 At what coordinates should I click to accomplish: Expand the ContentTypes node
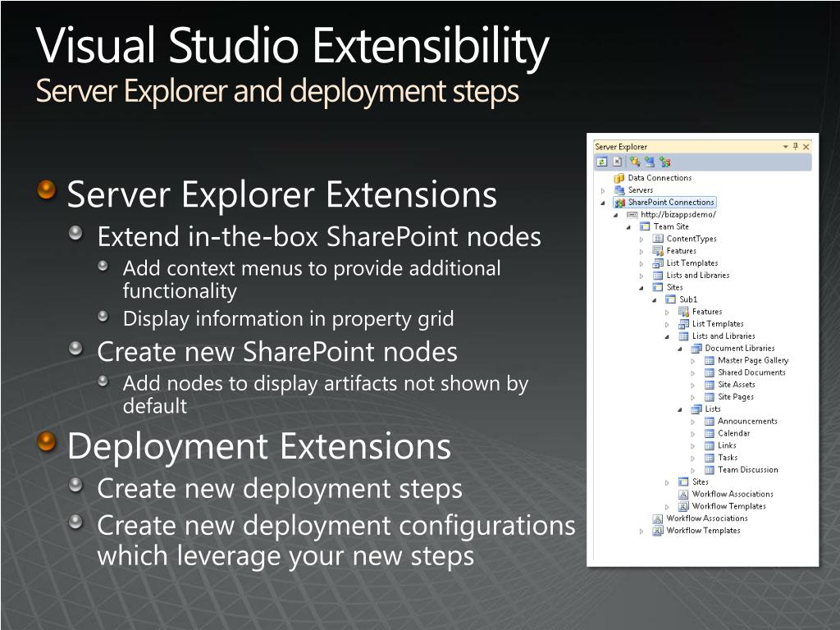click(641, 240)
